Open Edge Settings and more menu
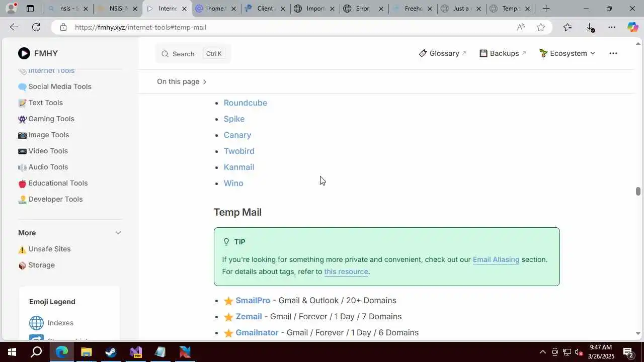The image size is (644, 362). [x=612, y=27]
